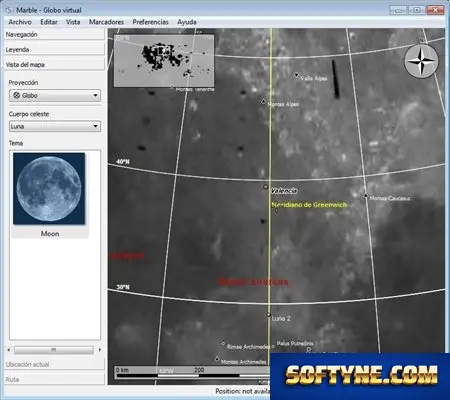450x400 pixels.
Task: Click the theme list horizontal scrollbar
Action: click(54, 350)
